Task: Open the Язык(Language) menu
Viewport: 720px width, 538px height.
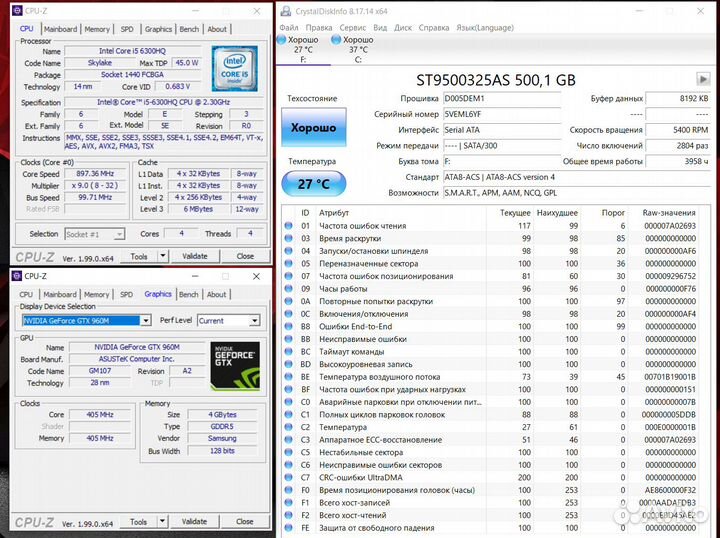Action: tap(484, 27)
